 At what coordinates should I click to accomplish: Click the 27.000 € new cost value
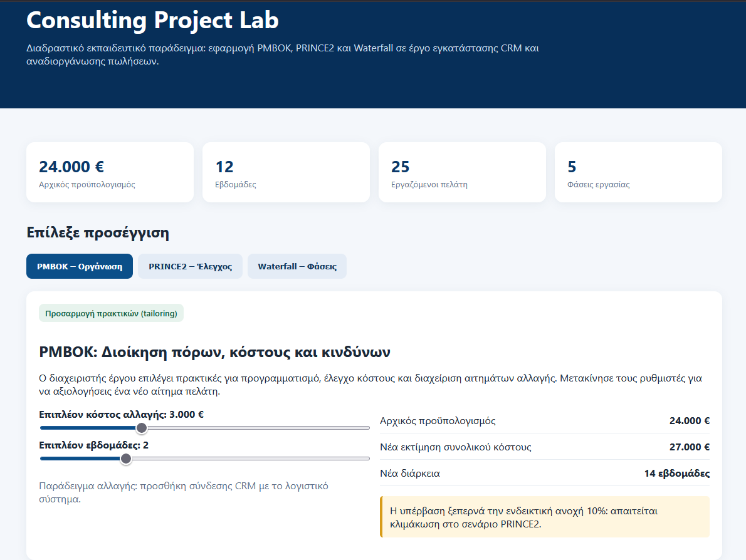tap(690, 447)
